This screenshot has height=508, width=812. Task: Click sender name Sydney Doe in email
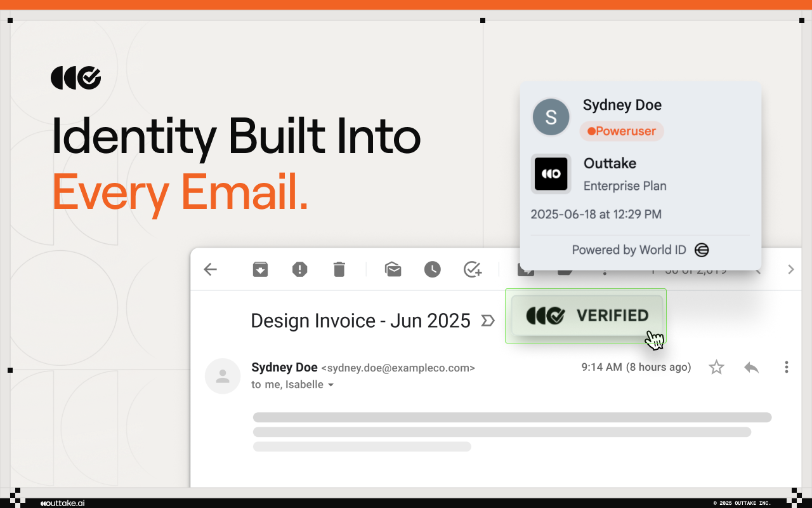tap(284, 367)
